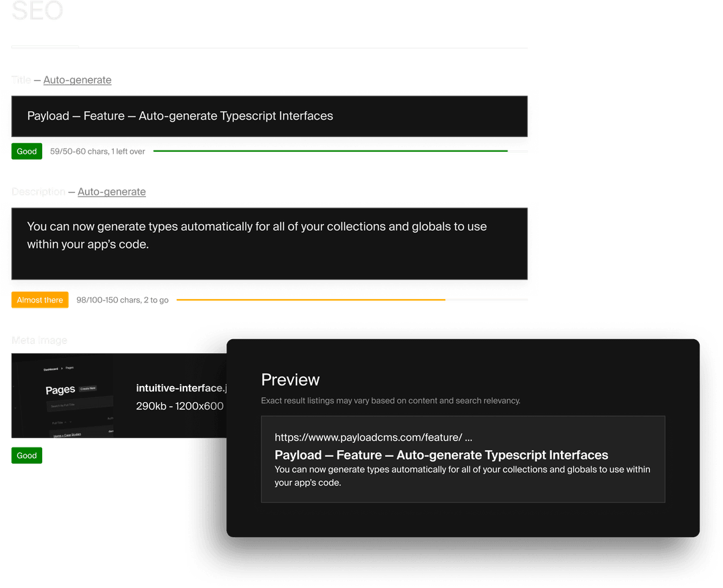Viewport: 723px width, 588px height.
Task: Click the Create New button inside the Pages thumbnail
Action: pos(88,388)
